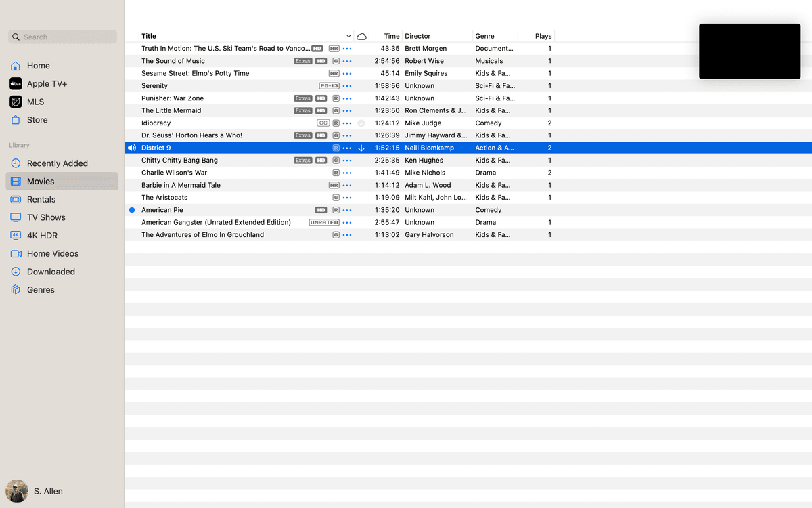Screen dimensions: 812x508
Task: Click time 43:35 cell
Action: pos(390,49)
